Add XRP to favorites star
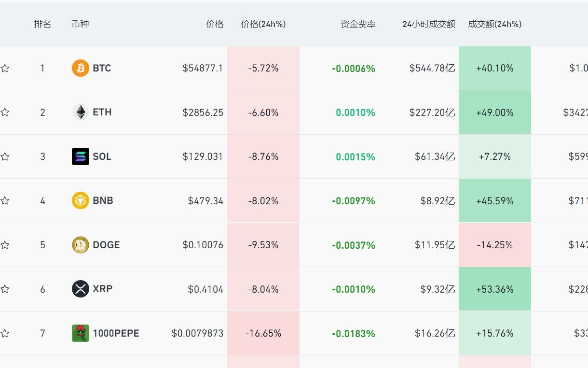Image resolution: width=588 pixels, height=368 pixels. point(5,289)
